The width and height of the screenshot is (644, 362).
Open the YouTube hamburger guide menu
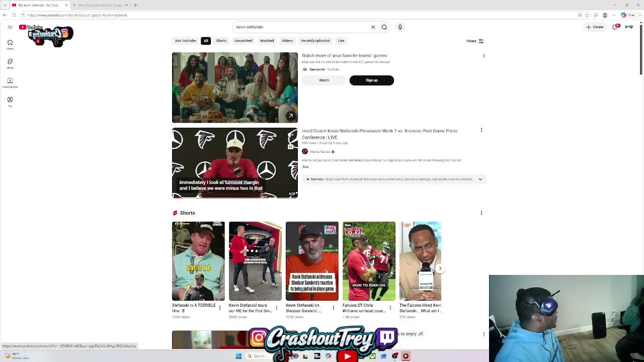coord(10,27)
